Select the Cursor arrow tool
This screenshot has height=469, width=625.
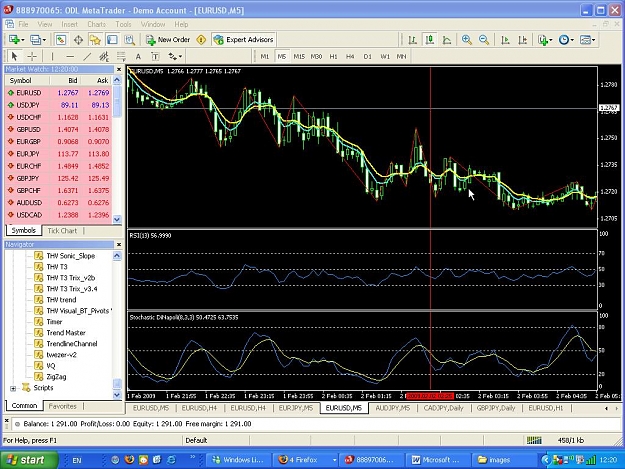(15, 56)
